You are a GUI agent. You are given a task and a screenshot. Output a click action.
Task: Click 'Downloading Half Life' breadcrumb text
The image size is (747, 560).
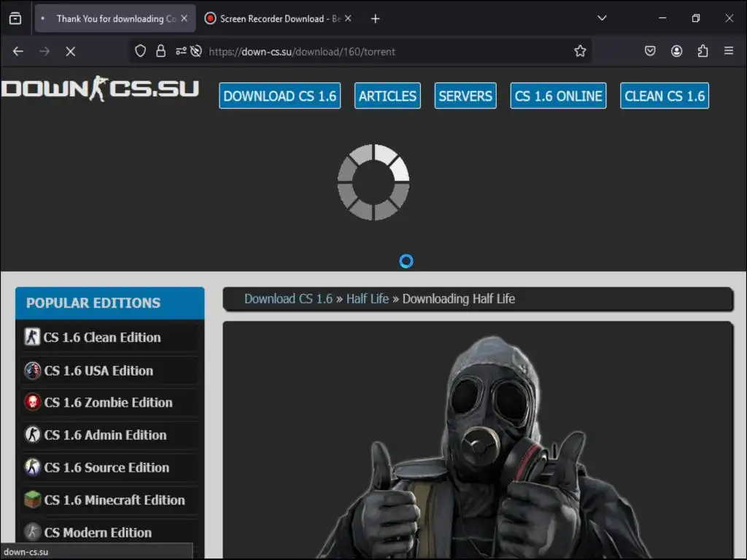[x=459, y=298]
